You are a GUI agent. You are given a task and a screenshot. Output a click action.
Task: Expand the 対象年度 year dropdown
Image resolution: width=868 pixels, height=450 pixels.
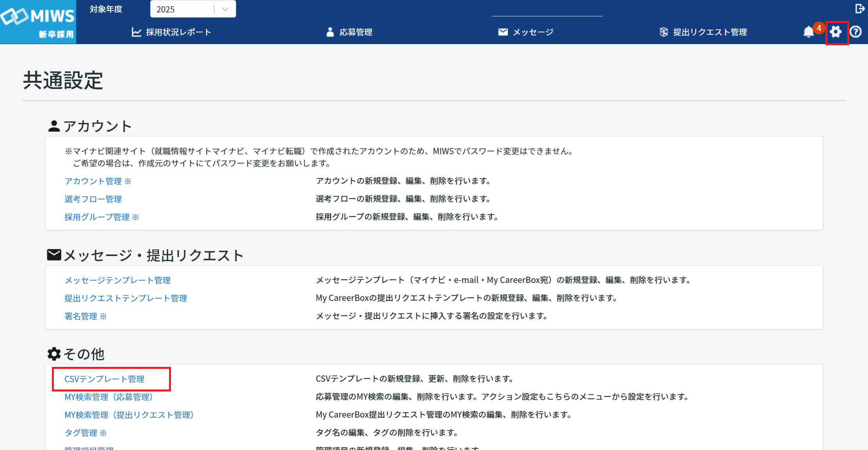(193, 9)
